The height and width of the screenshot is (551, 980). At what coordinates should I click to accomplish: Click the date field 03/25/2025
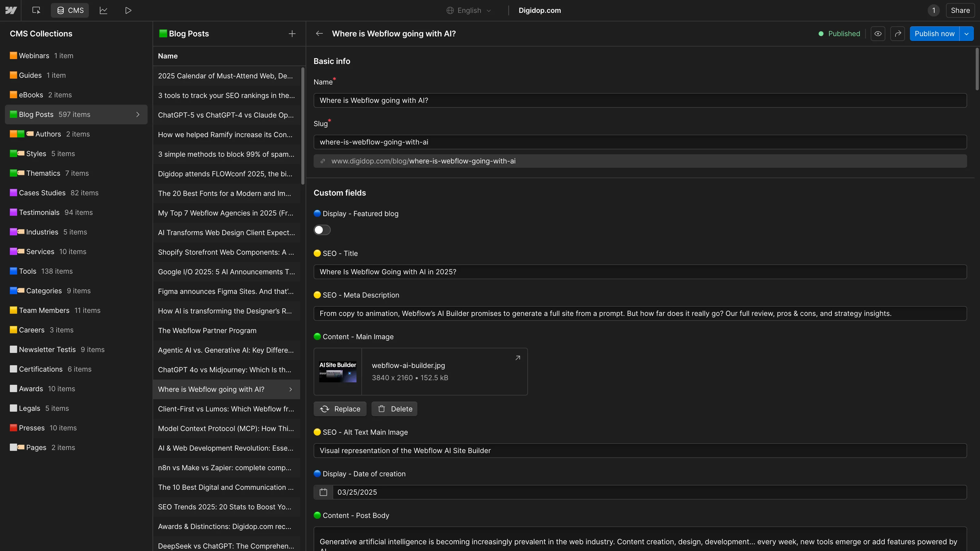point(649,492)
